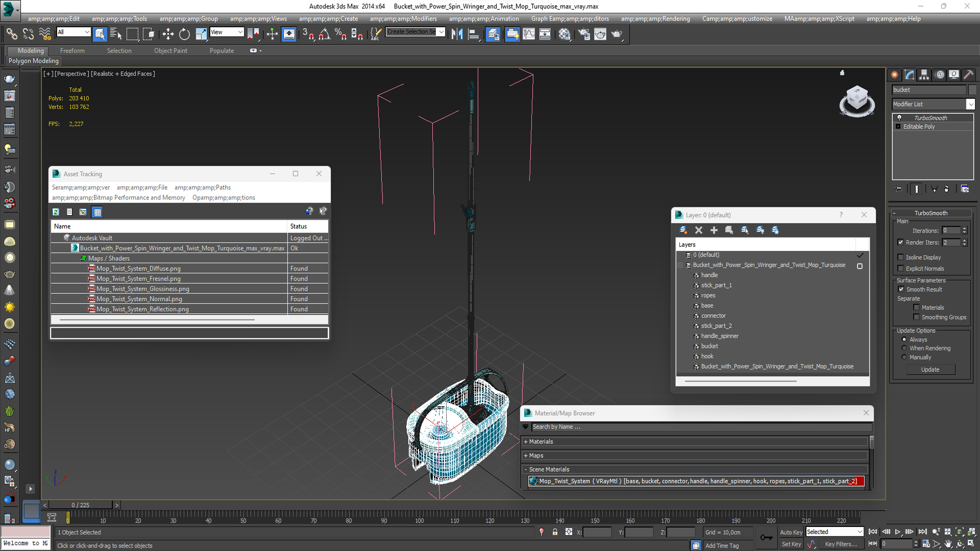Open Key Filters button

(x=841, y=544)
